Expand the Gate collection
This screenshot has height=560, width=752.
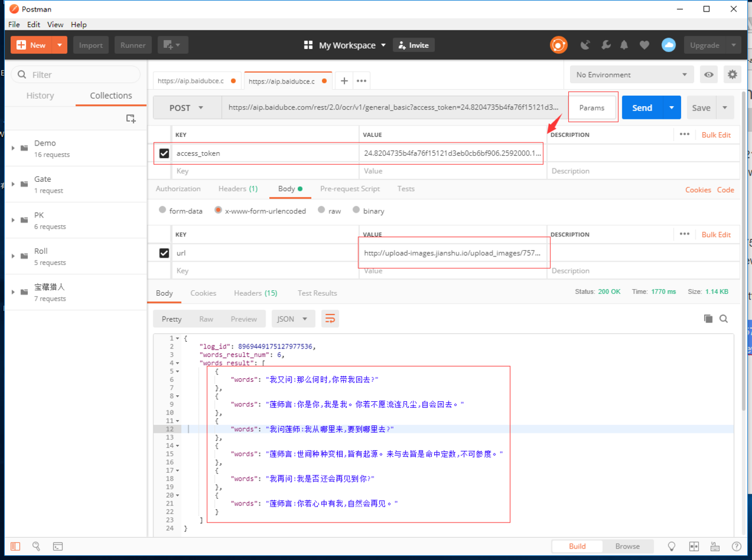click(x=13, y=184)
